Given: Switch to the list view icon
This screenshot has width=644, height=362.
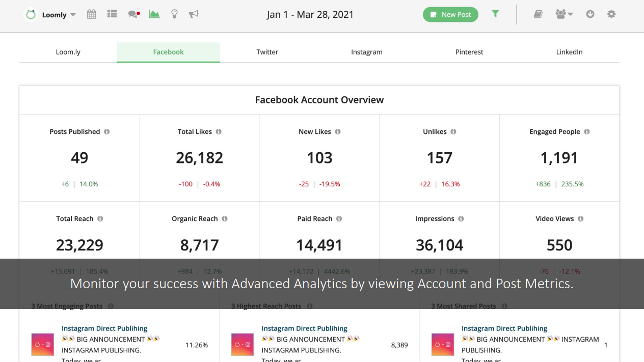Looking at the screenshot, I should pos(112,14).
